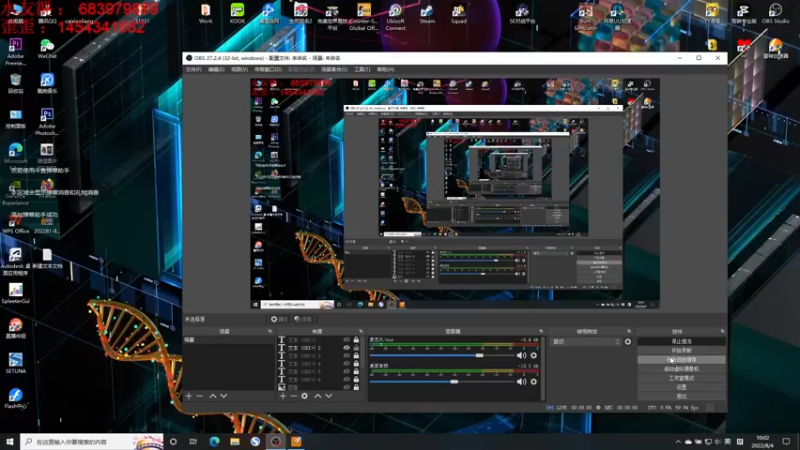The width and height of the screenshot is (800, 450).
Task: Open the Ubisoft Connect desktop icon
Action: 395,16
